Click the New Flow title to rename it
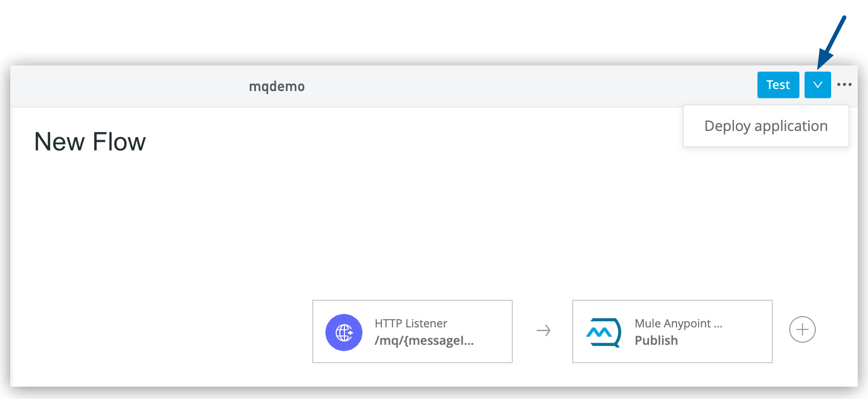This screenshot has height=399, width=868. click(90, 142)
